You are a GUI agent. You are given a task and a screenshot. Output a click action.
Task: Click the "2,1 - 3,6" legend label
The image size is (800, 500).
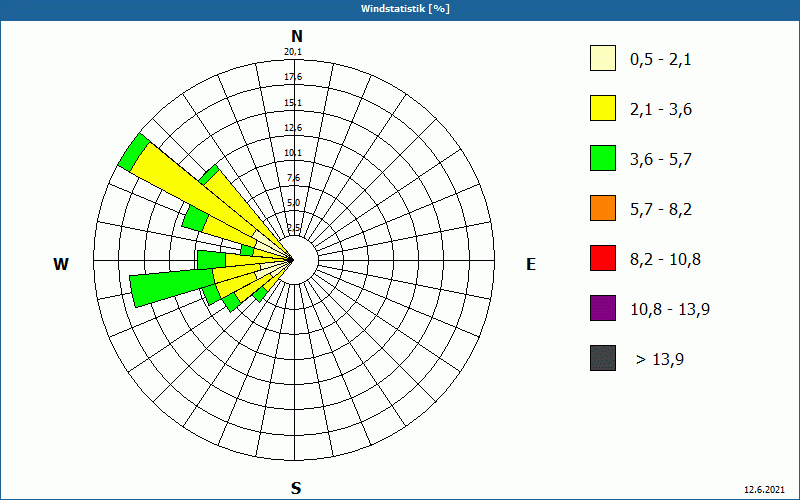pos(661,110)
